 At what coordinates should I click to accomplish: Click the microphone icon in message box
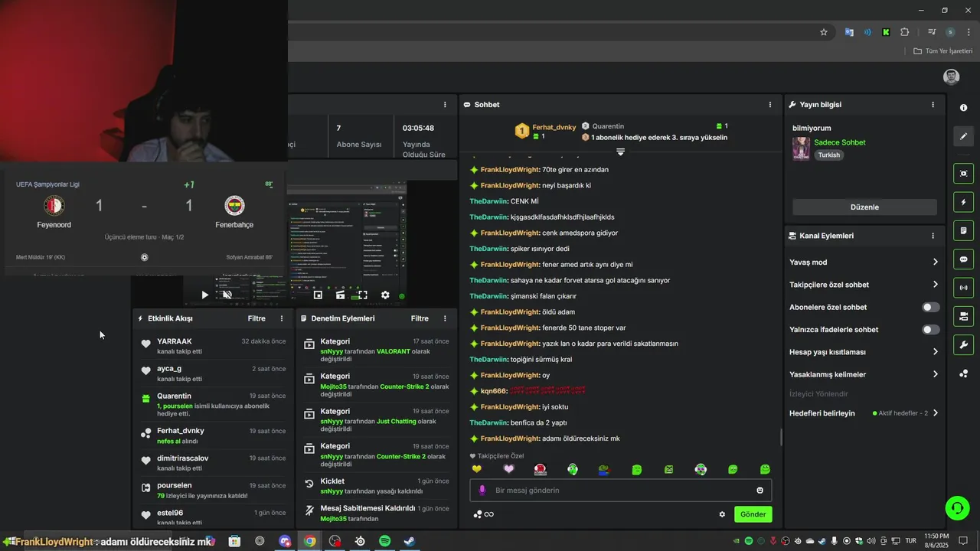tap(482, 491)
